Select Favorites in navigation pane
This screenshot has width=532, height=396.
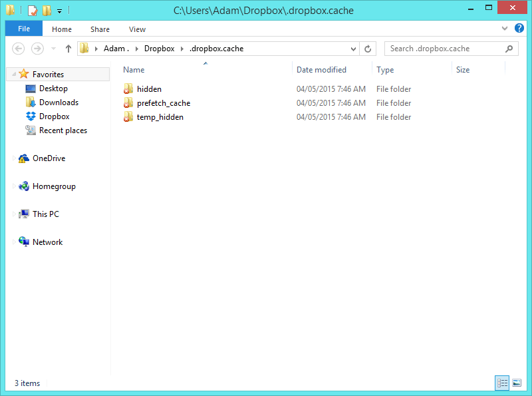click(x=48, y=74)
